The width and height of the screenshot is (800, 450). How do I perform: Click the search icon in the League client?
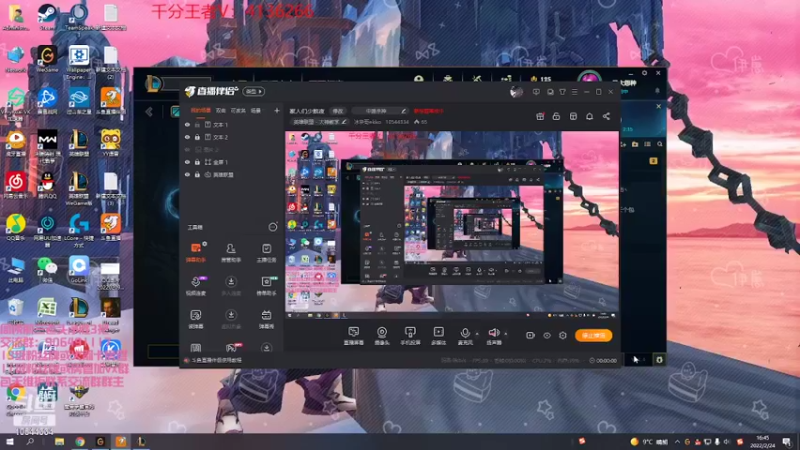660,144
